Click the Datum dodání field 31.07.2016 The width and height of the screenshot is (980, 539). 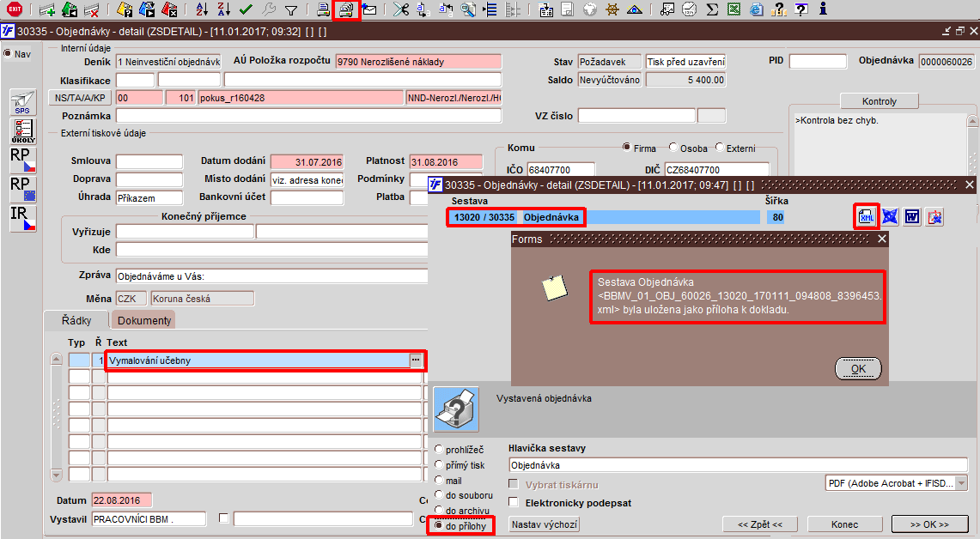click(307, 161)
